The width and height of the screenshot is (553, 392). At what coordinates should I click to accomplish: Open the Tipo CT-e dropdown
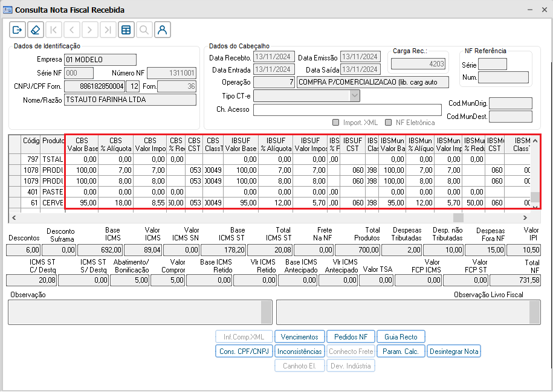355,95
